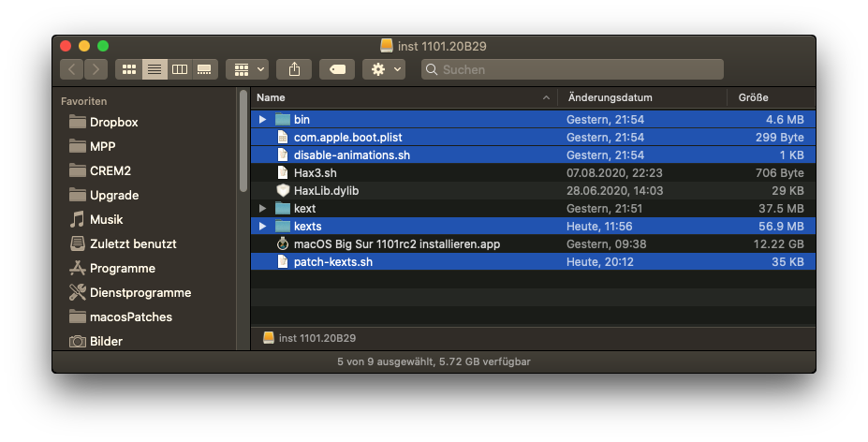
Task: Click the macOS Big Sur installer app icon
Action: [x=283, y=243]
